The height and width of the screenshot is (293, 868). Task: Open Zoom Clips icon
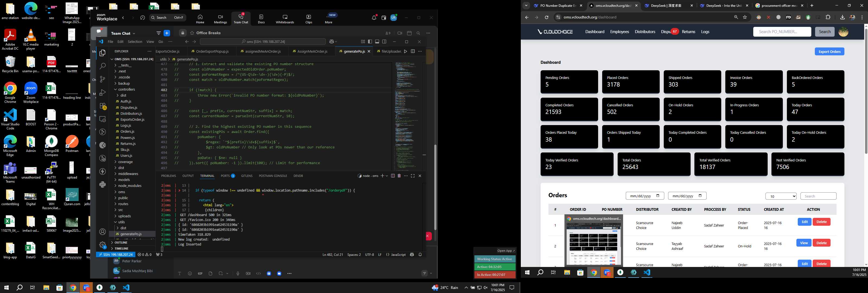click(x=309, y=19)
